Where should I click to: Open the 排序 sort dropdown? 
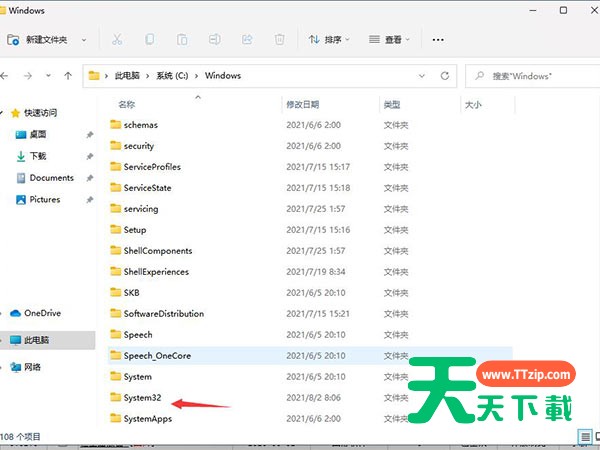[x=330, y=40]
